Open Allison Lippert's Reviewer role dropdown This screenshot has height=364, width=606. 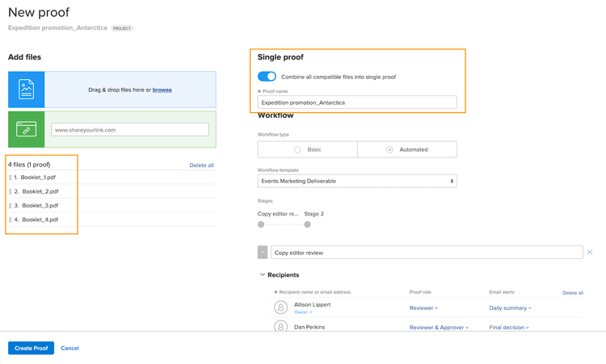pyautogui.click(x=423, y=308)
